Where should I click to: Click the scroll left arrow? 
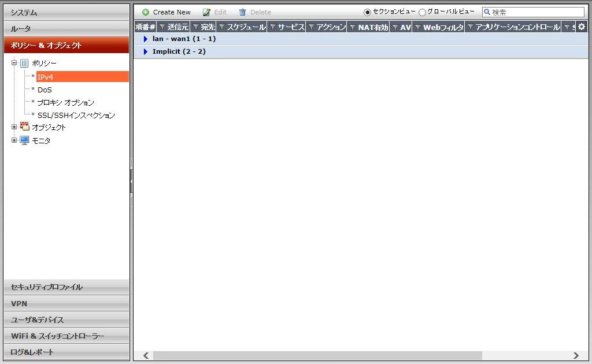pyautogui.click(x=146, y=355)
